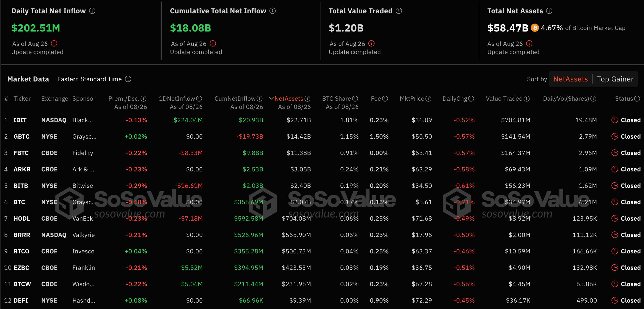
Task: Click the Market Data heading
Action: 28,79
